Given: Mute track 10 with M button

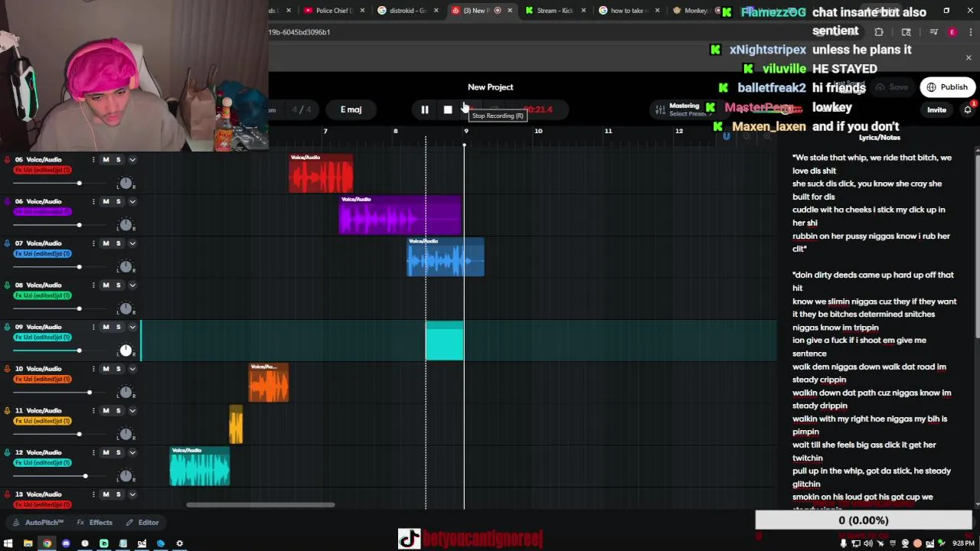Looking at the screenshot, I should coord(106,369).
